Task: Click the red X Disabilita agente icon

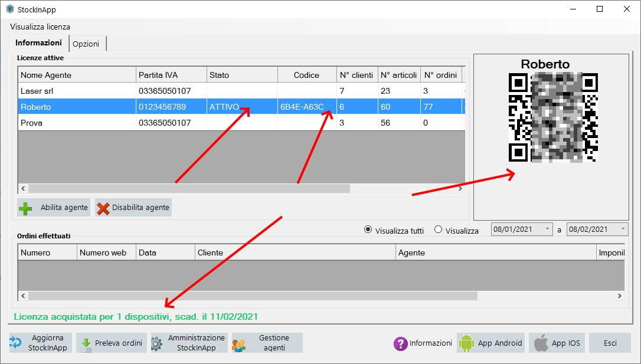Action: pyautogui.click(x=103, y=208)
